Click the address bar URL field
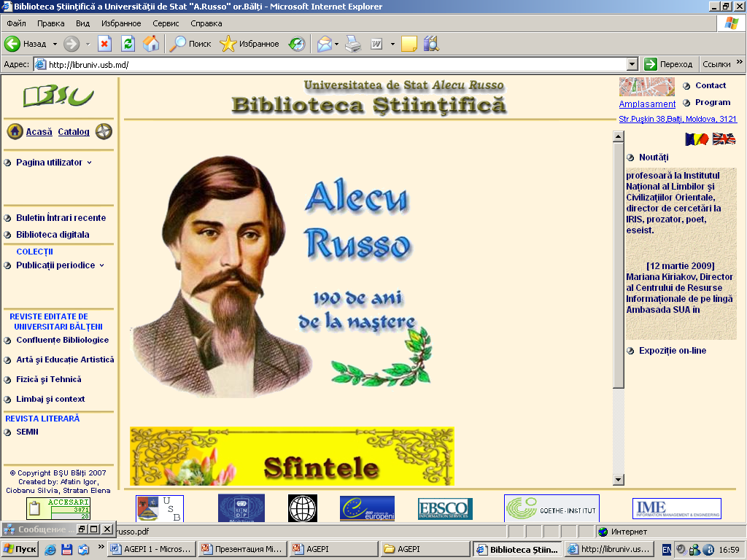This screenshot has width=747, height=560. [330, 64]
